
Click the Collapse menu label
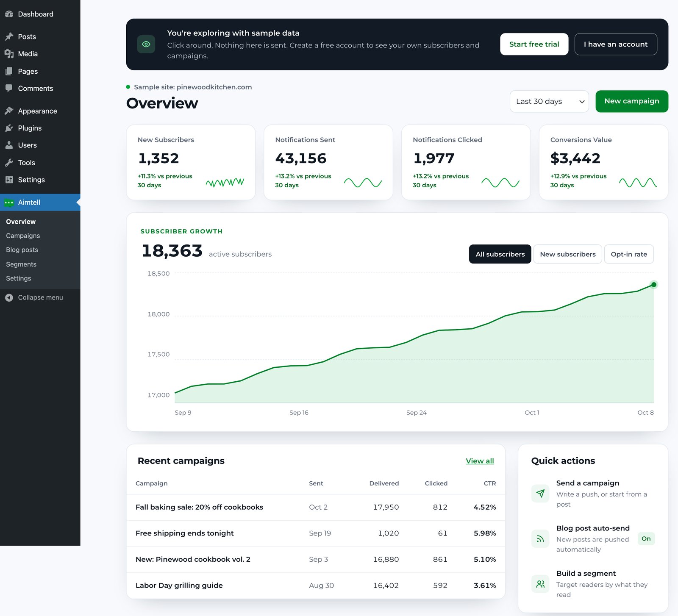pos(40,297)
